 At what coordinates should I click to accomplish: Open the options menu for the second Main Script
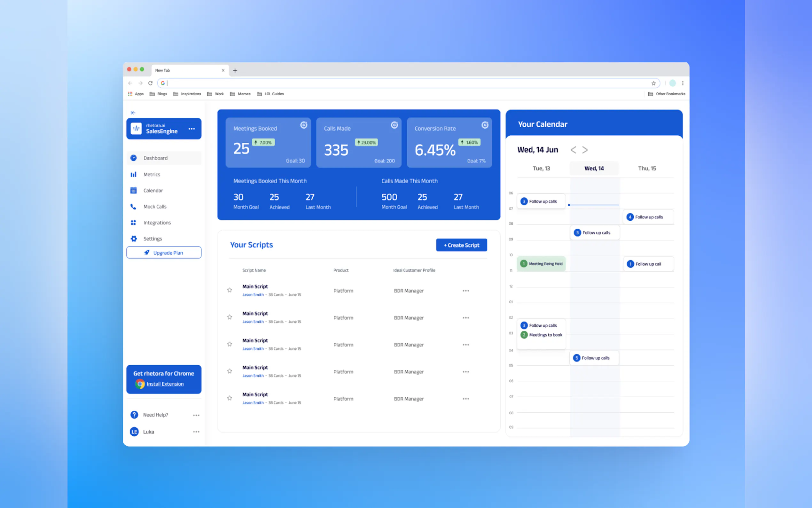click(465, 318)
